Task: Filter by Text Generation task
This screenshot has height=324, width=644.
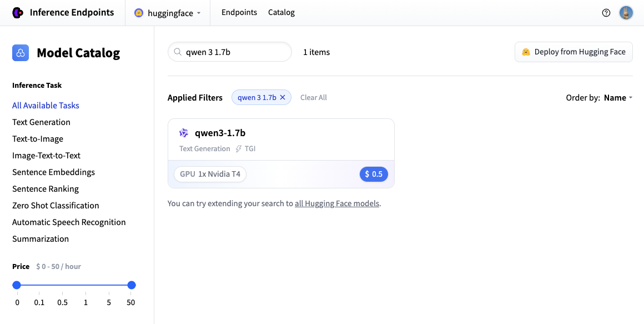Action: (x=41, y=122)
